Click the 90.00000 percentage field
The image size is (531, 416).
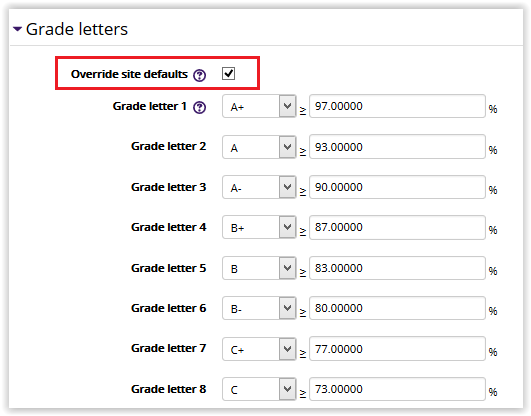tap(398, 187)
